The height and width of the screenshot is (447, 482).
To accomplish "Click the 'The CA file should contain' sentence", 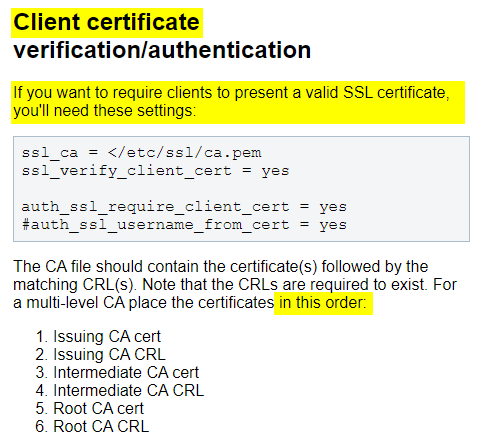I will coord(221,267).
